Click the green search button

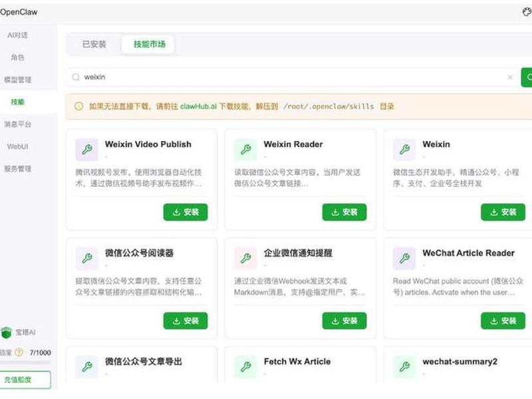pyautogui.click(x=527, y=77)
